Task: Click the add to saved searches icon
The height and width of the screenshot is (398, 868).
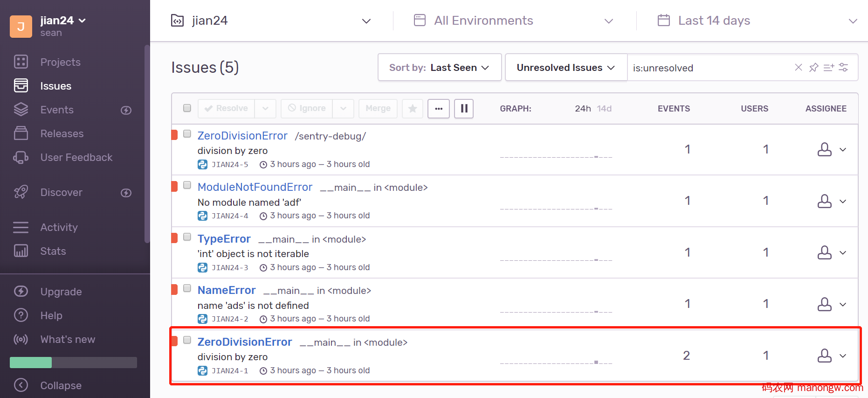Action: click(828, 68)
